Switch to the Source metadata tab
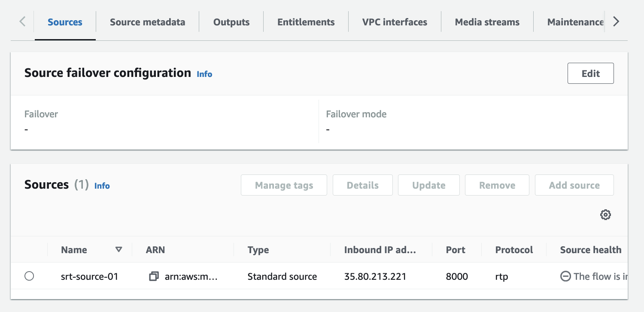 [x=147, y=22]
